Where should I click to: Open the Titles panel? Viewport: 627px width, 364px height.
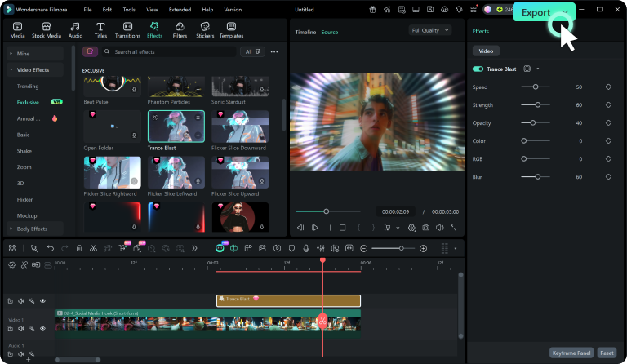100,30
